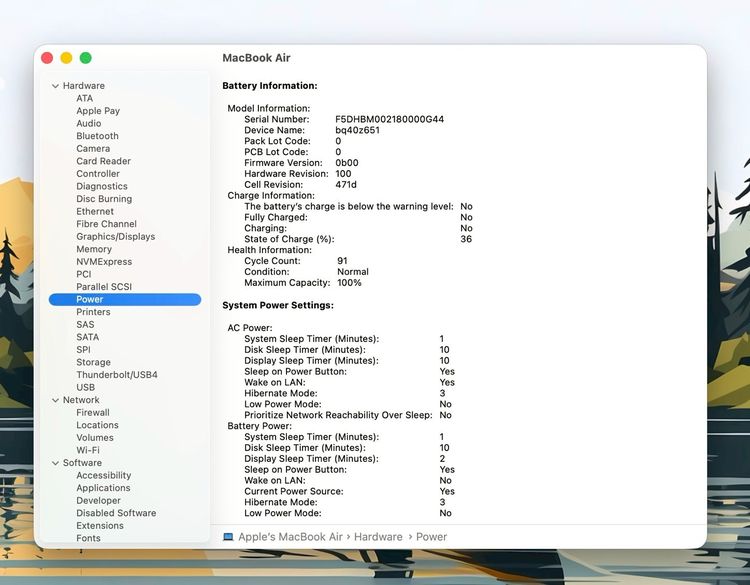This screenshot has height=585, width=750.
Task: Select Bluetooth in the sidebar
Action: pyautogui.click(x=97, y=136)
